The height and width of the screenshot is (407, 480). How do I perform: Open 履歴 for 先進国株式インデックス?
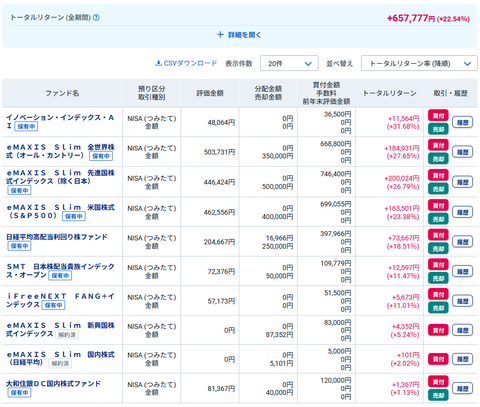pyautogui.click(x=462, y=182)
